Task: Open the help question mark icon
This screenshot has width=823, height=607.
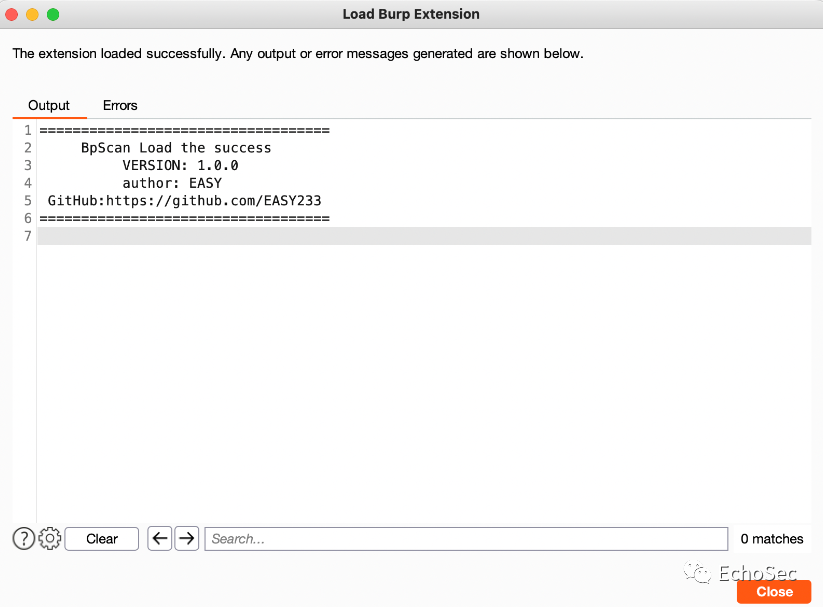Action: (x=24, y=539)
